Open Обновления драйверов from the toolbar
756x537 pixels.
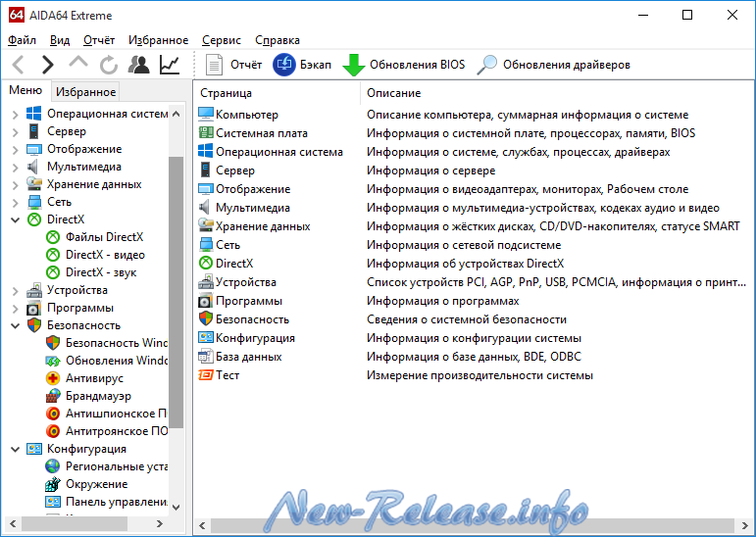[x=553, y=65]
